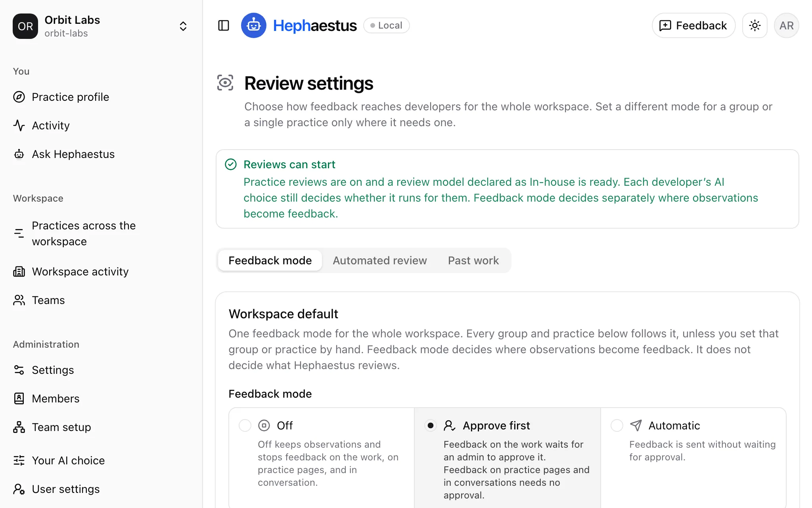Click the green check icon beside Reviews can start
Viewport: 812px width, 508px height.
(x=231, y=164)
